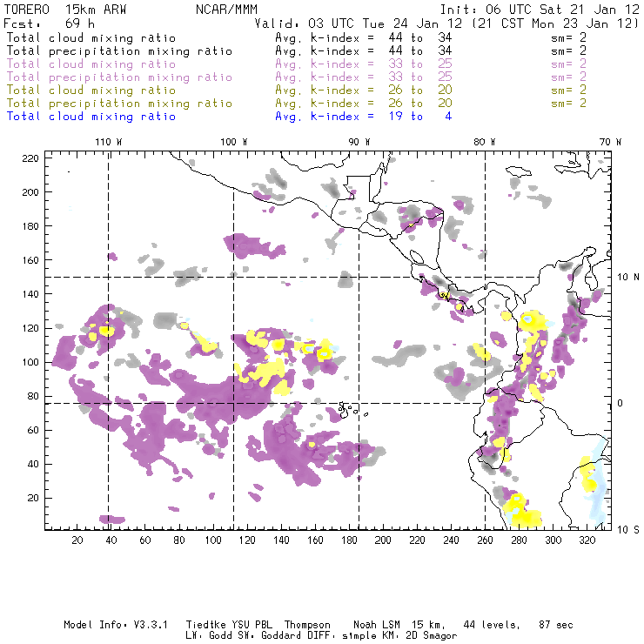Click the 'TORERO 15km ARW' title text
Screen dimensions: 644x644
click(x=65, y=10)
